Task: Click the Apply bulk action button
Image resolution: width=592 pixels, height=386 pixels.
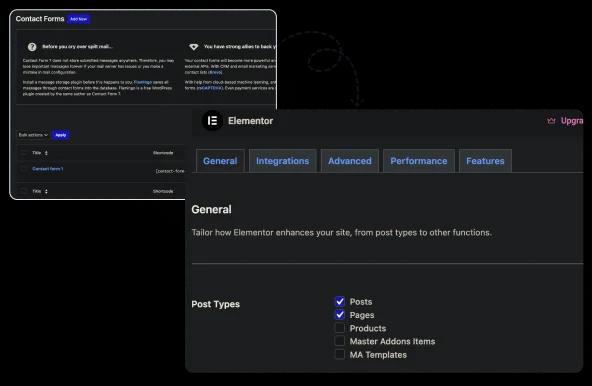Action: 60,135
